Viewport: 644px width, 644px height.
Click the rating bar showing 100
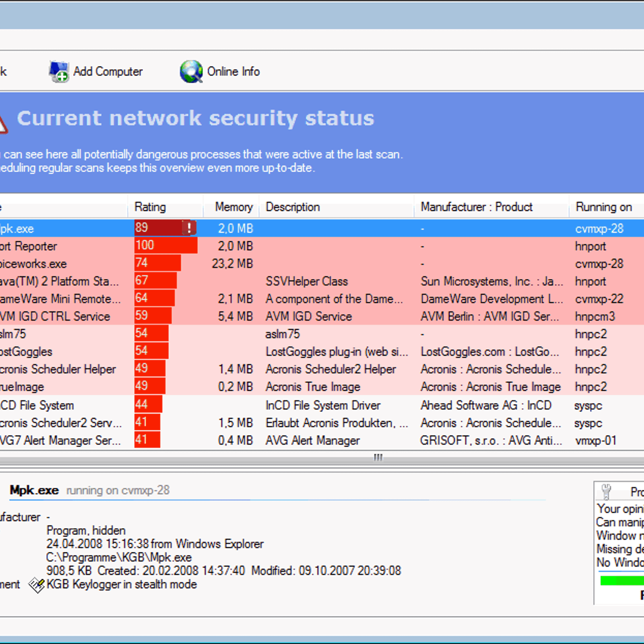tap(166, 245)
